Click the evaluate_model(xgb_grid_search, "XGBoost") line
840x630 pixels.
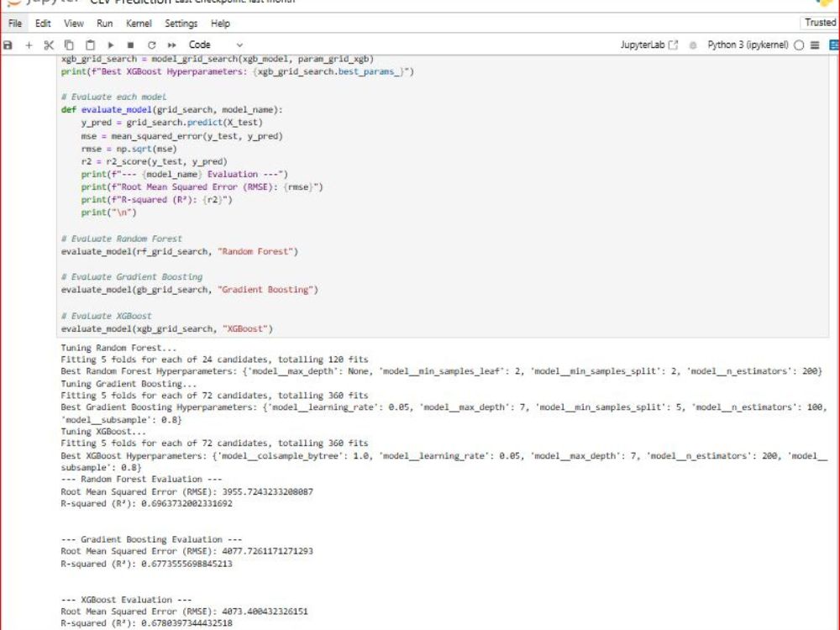click(x=166, y=329)
